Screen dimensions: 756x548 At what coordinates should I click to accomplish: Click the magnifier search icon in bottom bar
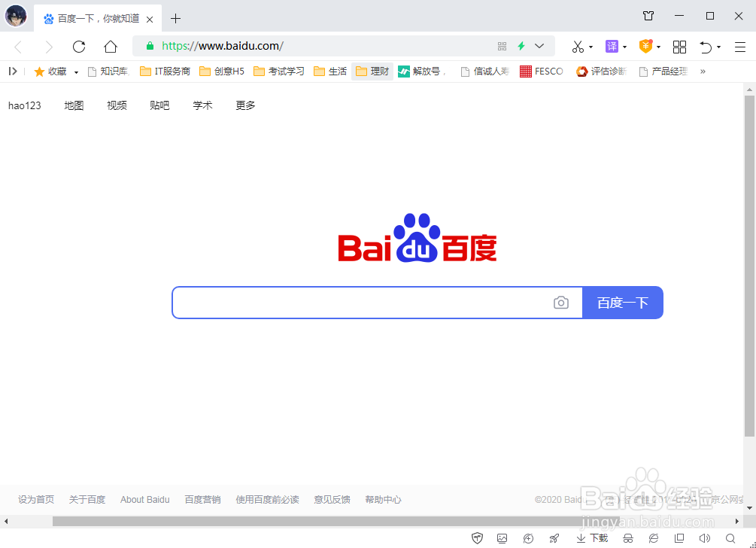point(730,538)
